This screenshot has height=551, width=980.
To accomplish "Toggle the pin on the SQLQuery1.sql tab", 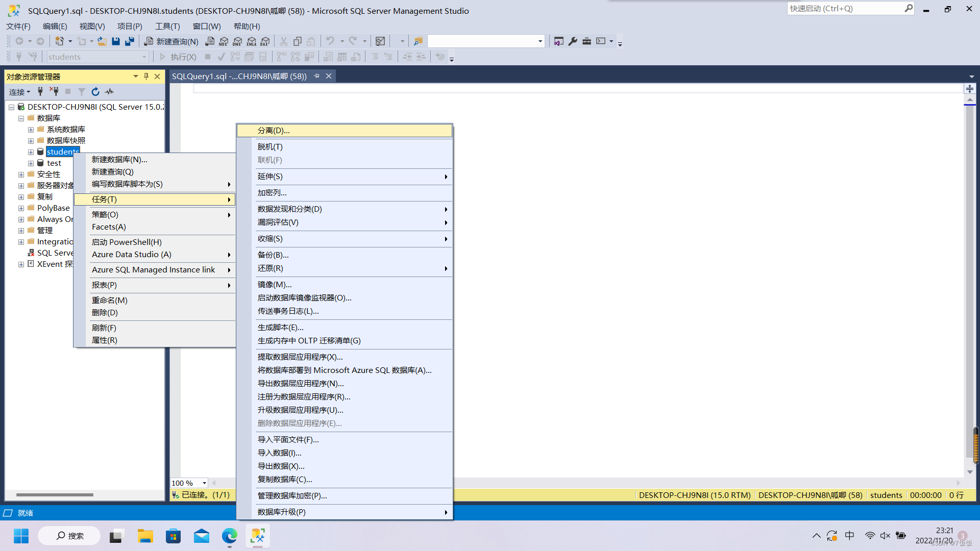I will (x=316, y=76).
